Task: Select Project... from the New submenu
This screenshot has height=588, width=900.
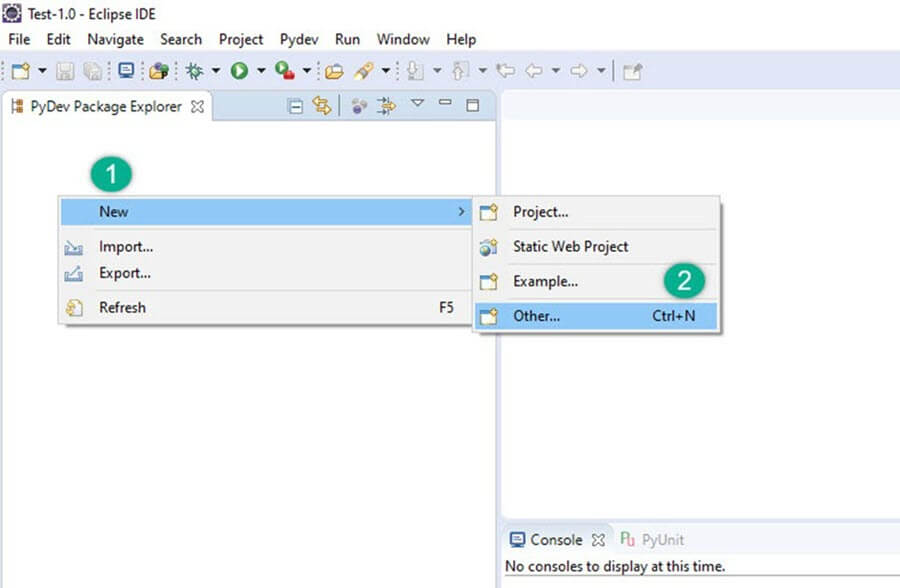Action: (540, 212)
